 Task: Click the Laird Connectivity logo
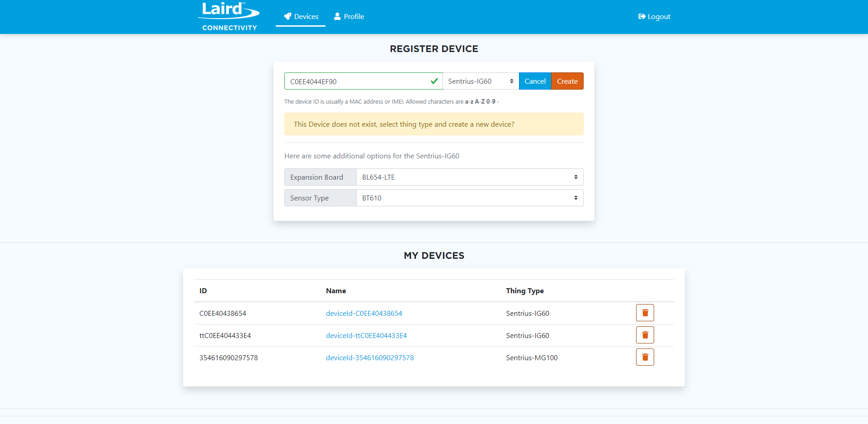tap(229, 17)
